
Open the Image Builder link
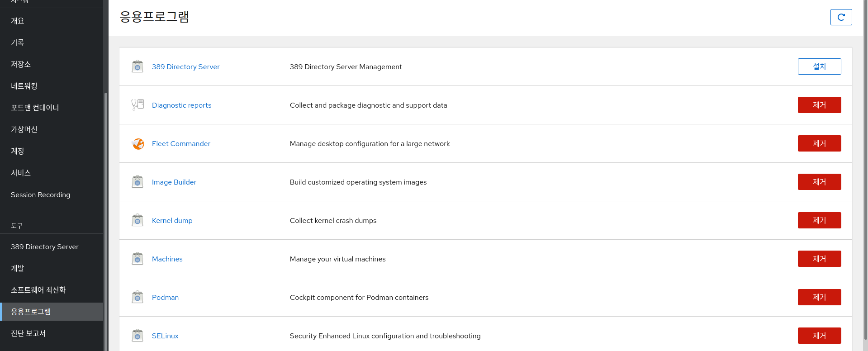pyautogui.click(x=174, y=182)
